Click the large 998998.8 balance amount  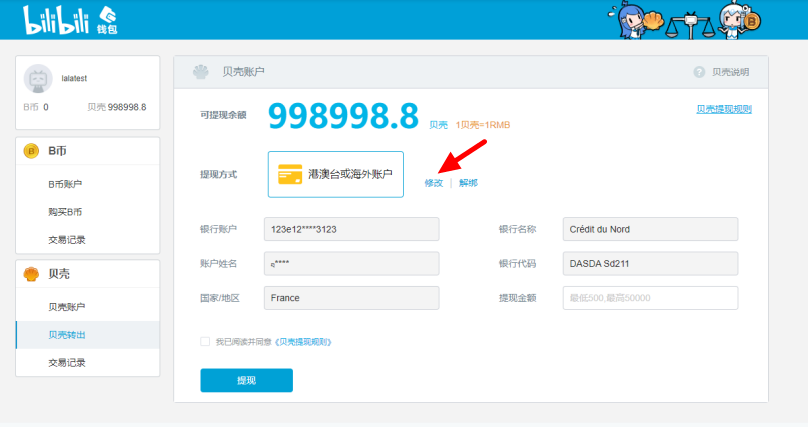[343, 116]
